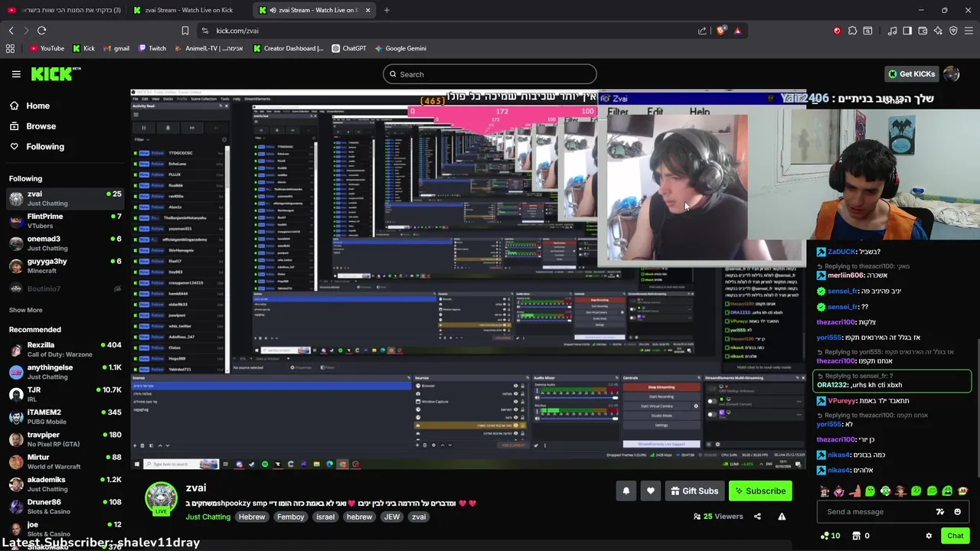Toggle the Kick sidebar hamburger menu
The width and height of the screenshot is (980, 551).
[x=16, y=74]
